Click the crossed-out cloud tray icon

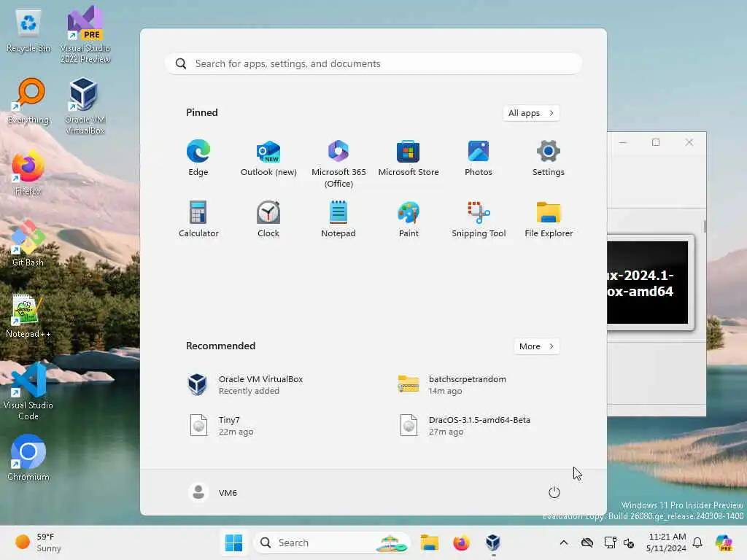[587, 542]
